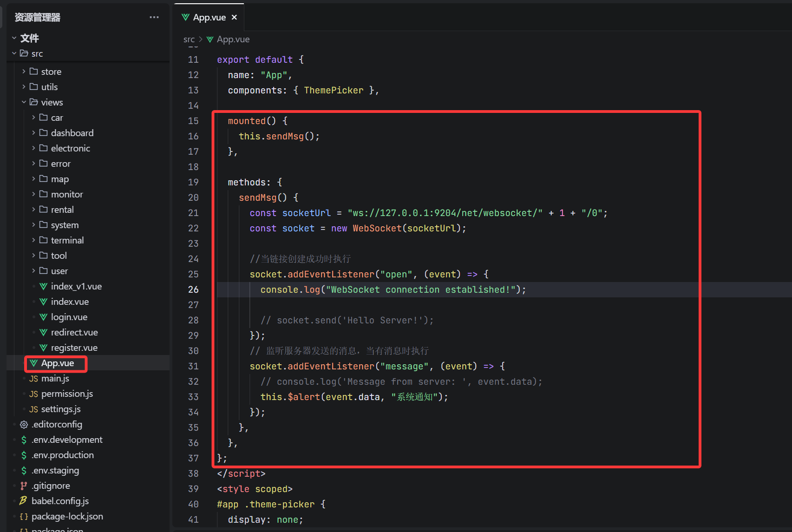The width and height of the screenshot is (792, 532).
Task: Collapse the 文件 section header
Action: 14,38
